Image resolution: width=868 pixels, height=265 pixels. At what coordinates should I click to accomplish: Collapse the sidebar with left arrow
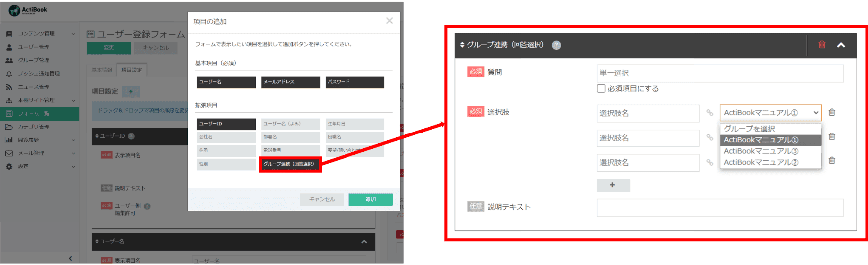point(70,258)
